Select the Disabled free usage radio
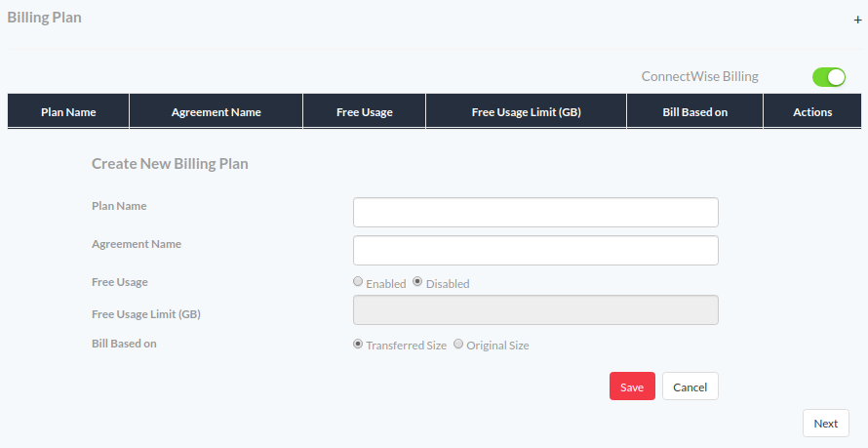This screenshot has height=448, width=868. coord(418,282)
